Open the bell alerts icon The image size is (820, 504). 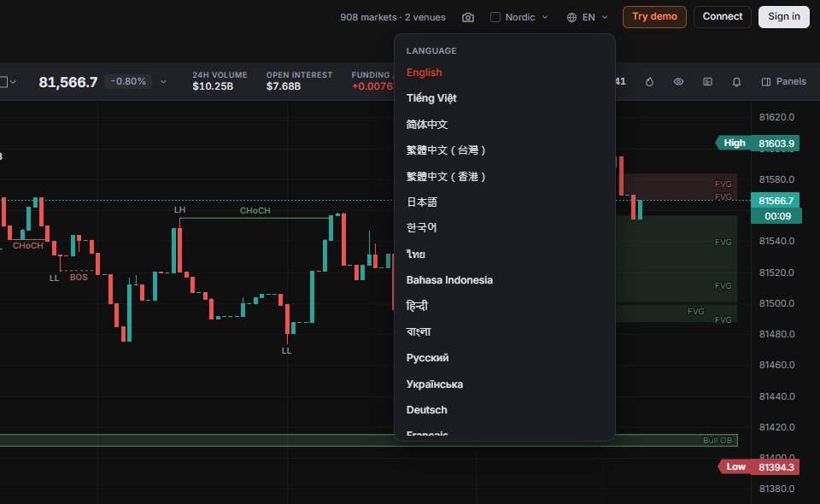pos(736,81)
